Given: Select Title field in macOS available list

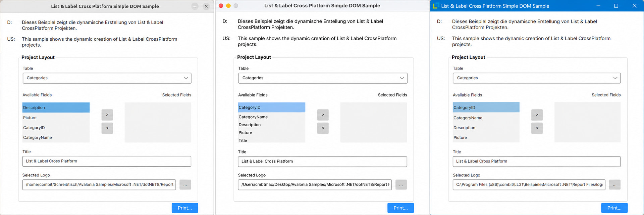Looking at the screenshot, I should tap(272, 140).
